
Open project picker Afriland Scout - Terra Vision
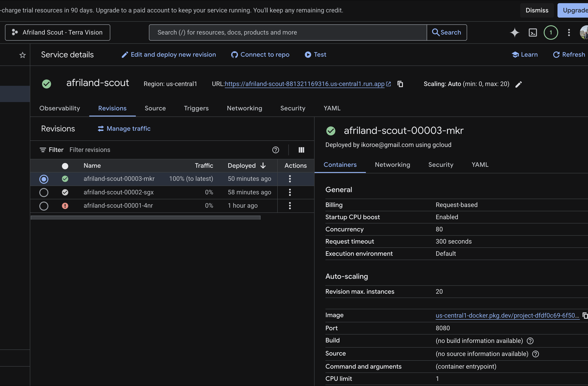click(x=58, y=32)
